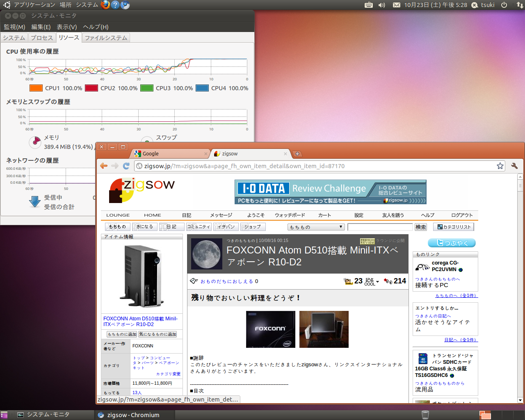The width and height of the screenshot is (525, 420).
Task: Reload the zigsow page
Action: click(x=126, y=166)
